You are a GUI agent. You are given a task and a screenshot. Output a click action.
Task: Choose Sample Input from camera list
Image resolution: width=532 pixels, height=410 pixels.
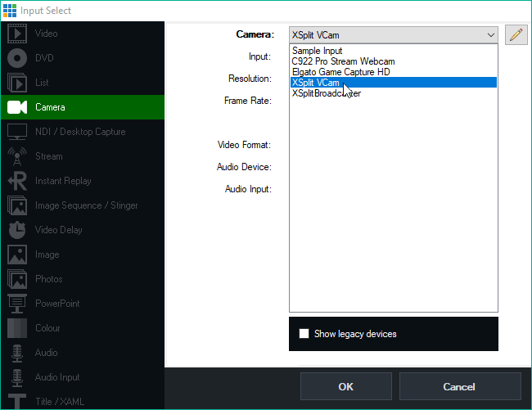pos(394,51)
